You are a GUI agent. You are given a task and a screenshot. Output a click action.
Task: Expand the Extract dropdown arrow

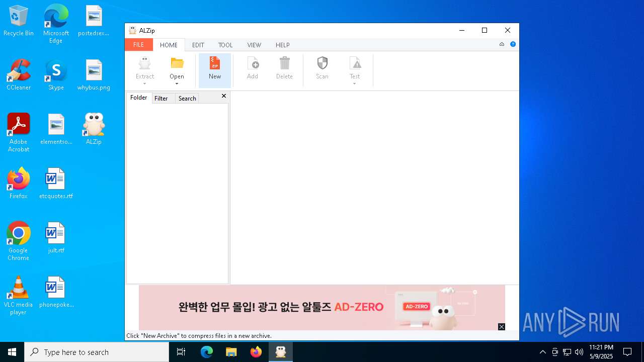click(x=145, y=84)
